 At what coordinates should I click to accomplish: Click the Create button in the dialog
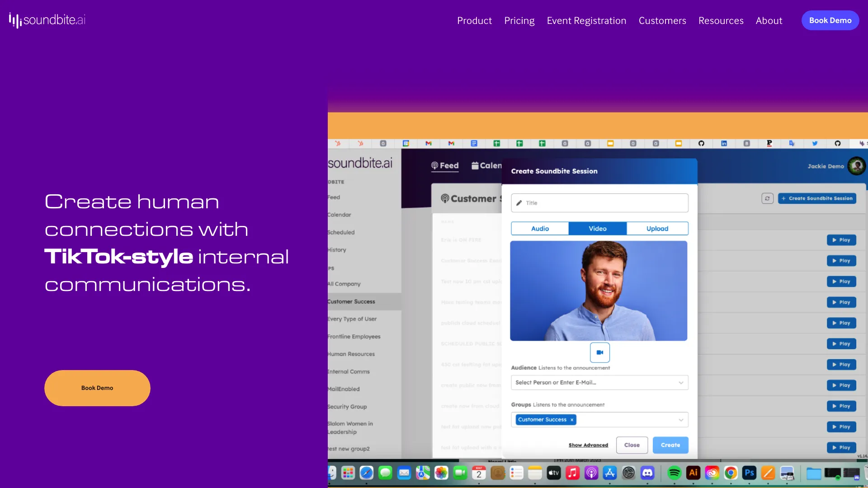[670, 445]
